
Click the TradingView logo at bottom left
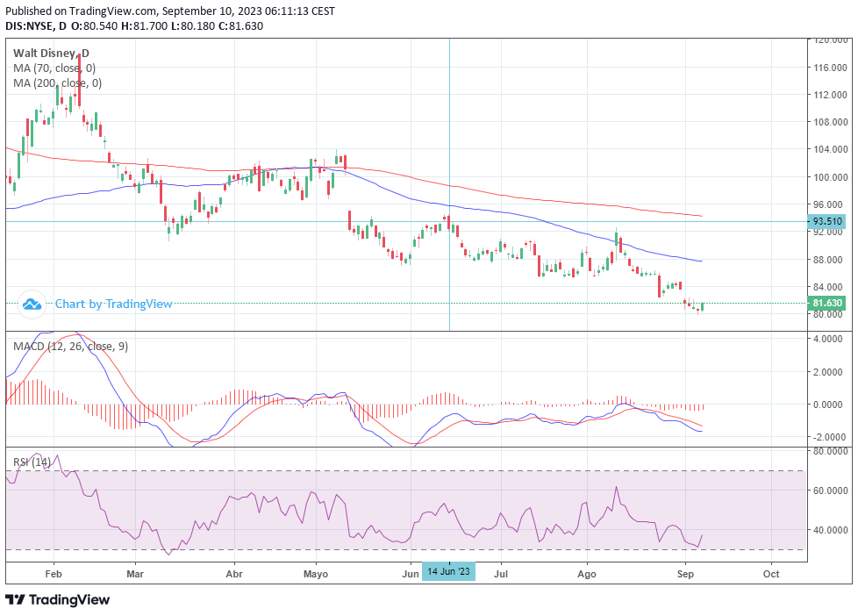point(57,599)
